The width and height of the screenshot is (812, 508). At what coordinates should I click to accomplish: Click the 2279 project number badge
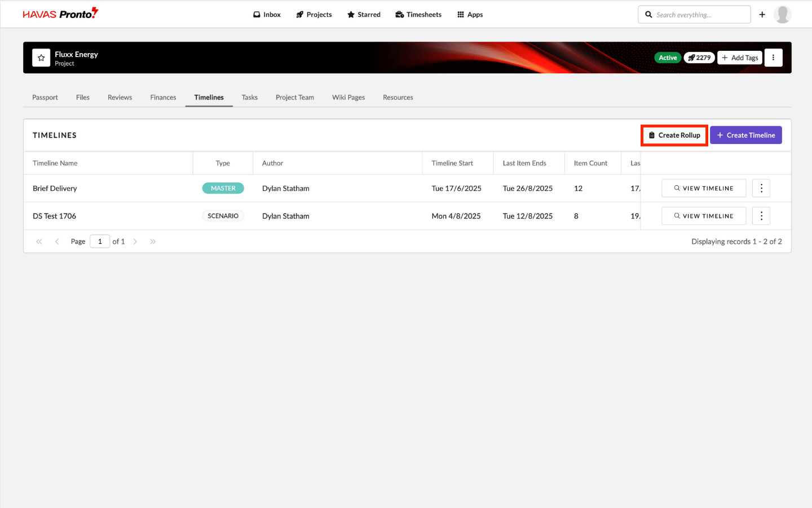point(699,58)
